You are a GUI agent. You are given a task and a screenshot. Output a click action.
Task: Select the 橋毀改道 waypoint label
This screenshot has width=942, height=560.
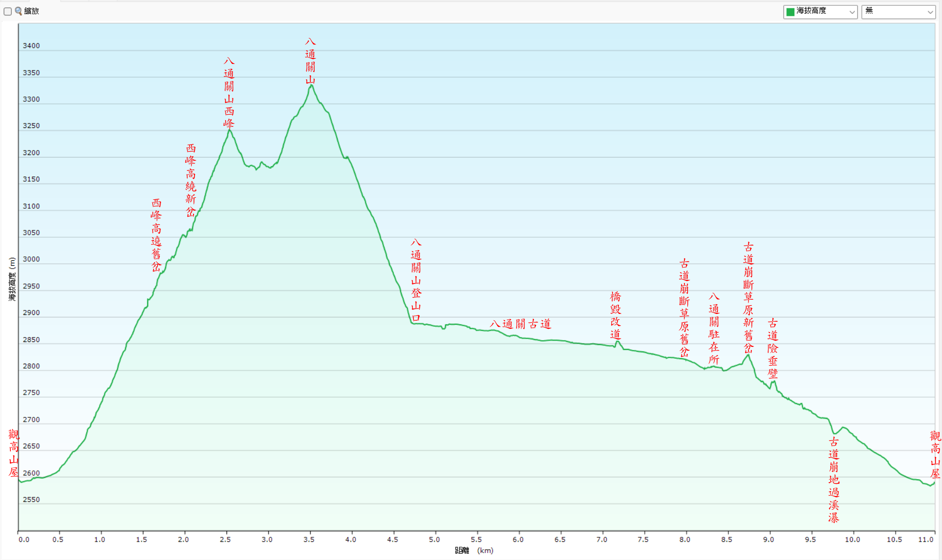click(616, 315)
